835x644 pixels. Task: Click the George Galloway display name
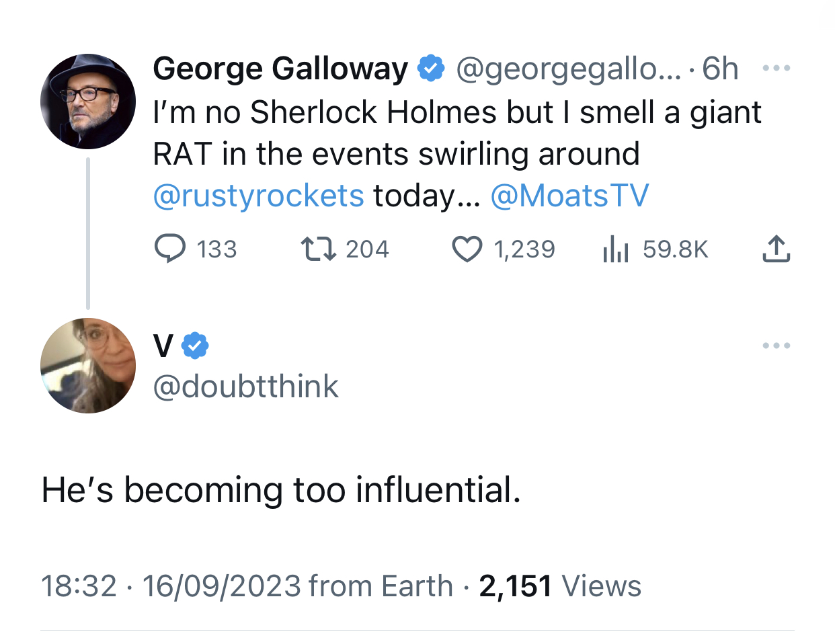click(280, 69)
